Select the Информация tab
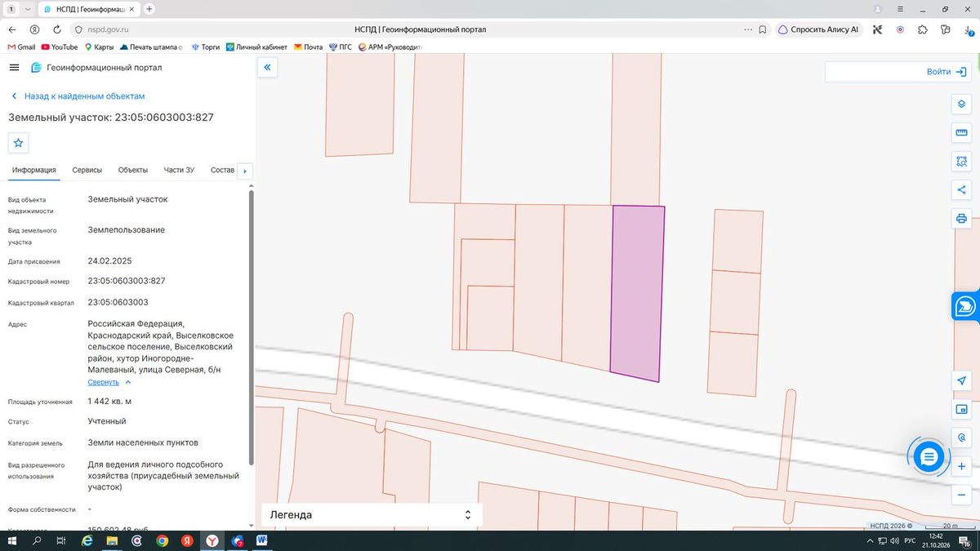The width and height of the screenshot is (980, 551). coord(34,170)
